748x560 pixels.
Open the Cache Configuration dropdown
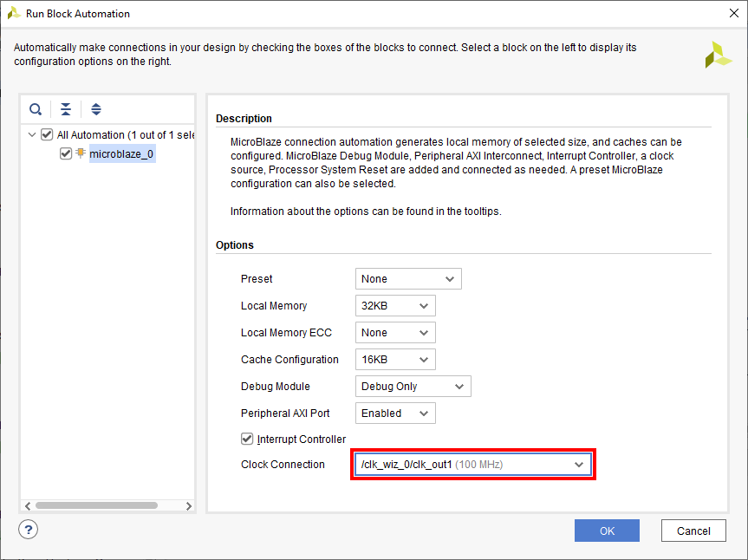(x=395, y=359)
